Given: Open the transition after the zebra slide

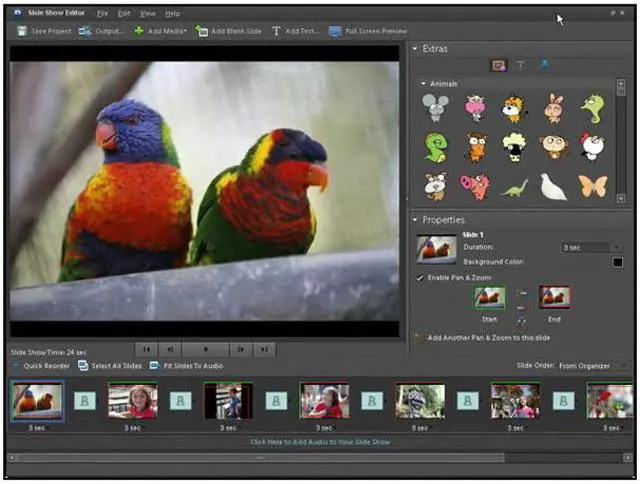Looking at the screenshot, I should (468, 401).
